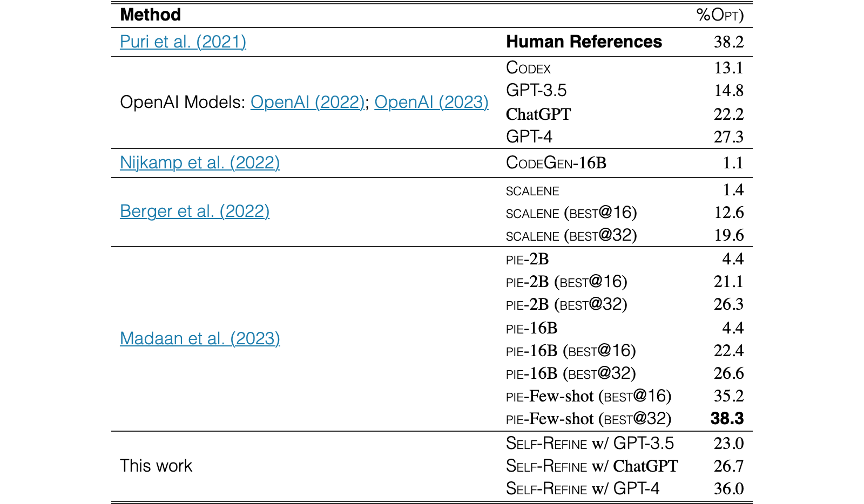Click the Nijkamp et al. (2022) link

tap(200, 162)
